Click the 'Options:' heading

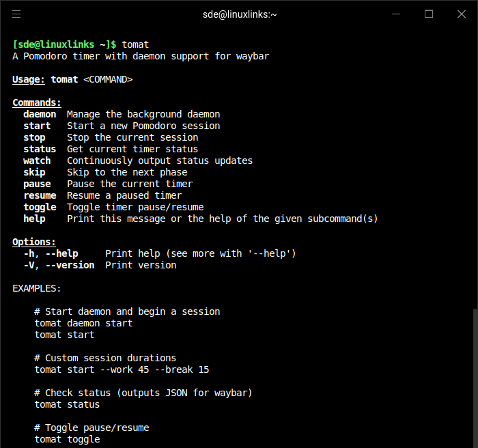(x=34, y=242)
